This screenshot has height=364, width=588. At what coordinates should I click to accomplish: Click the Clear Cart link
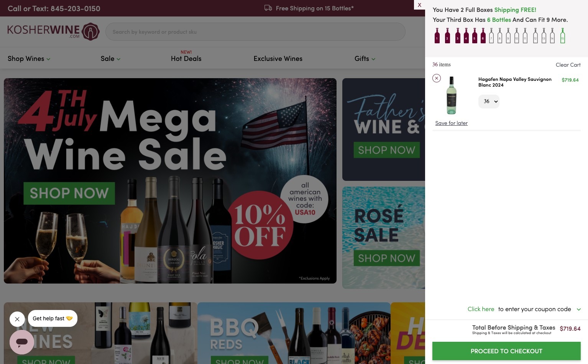[x=568, y=65]
